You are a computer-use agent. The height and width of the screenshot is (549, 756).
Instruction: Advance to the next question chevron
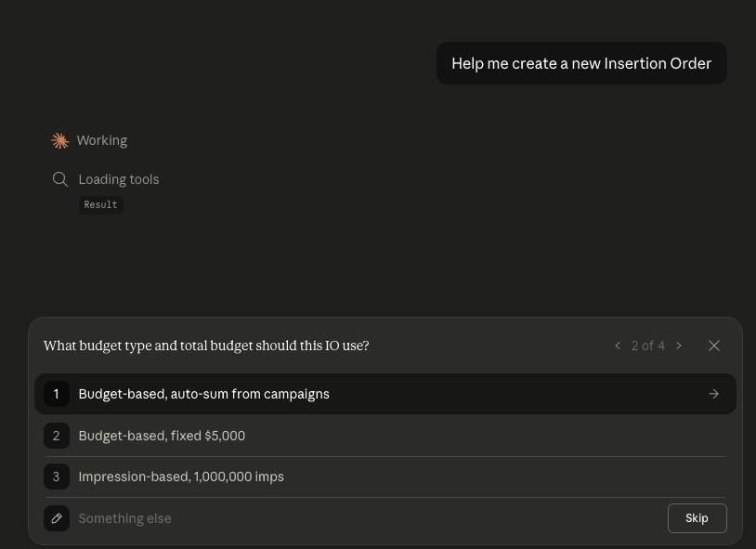click(679, 346)
